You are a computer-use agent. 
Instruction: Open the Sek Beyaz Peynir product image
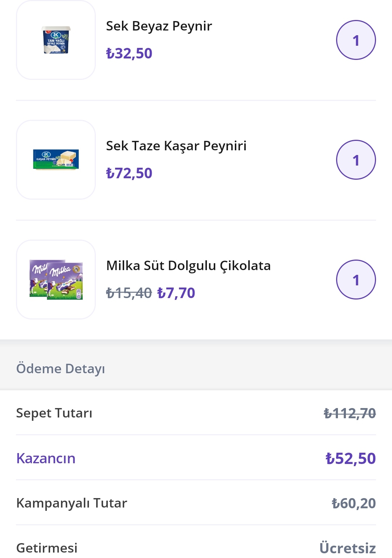pos(56,40)
